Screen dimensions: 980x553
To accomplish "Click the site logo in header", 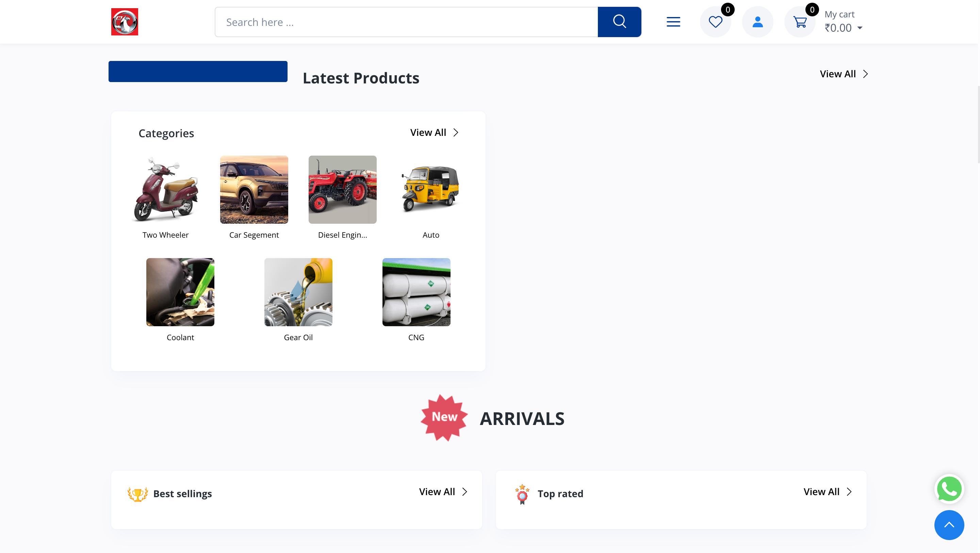I will (x=125, y=22).
